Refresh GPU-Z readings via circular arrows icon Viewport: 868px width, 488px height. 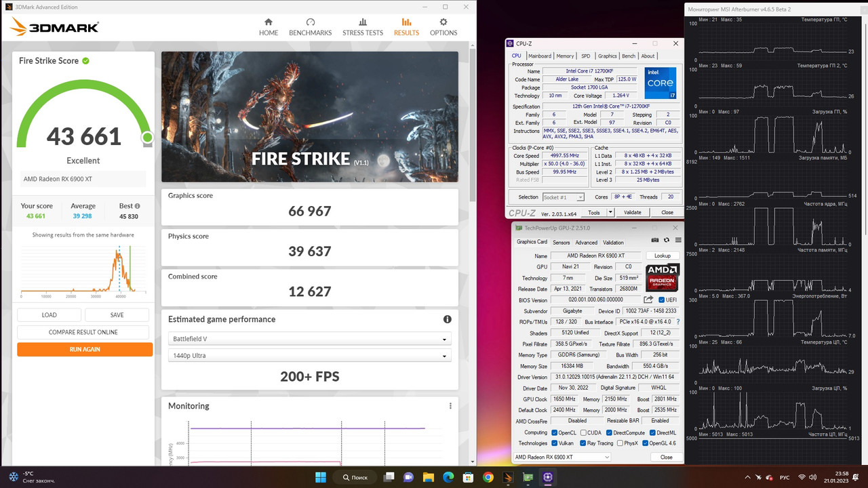point(667,240)
